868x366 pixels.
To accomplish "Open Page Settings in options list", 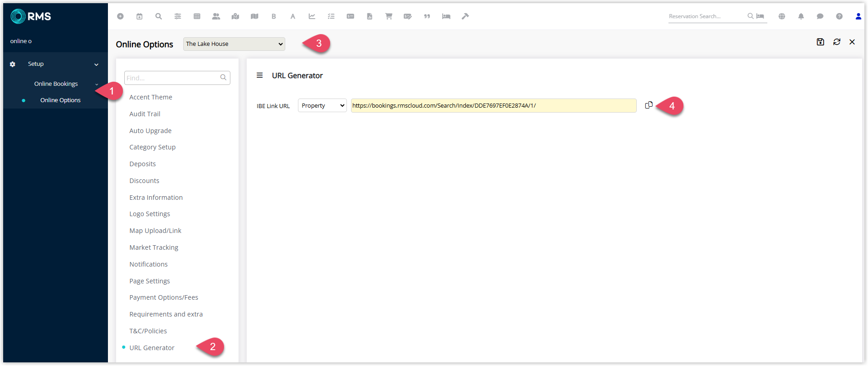I will pyautogui.click(x=149, y=281).
